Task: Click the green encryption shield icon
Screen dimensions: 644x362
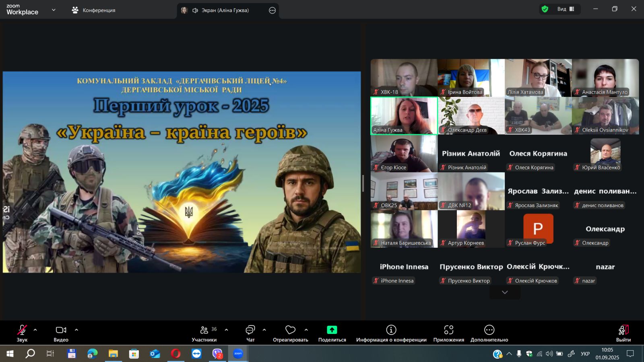Action: 545,9
